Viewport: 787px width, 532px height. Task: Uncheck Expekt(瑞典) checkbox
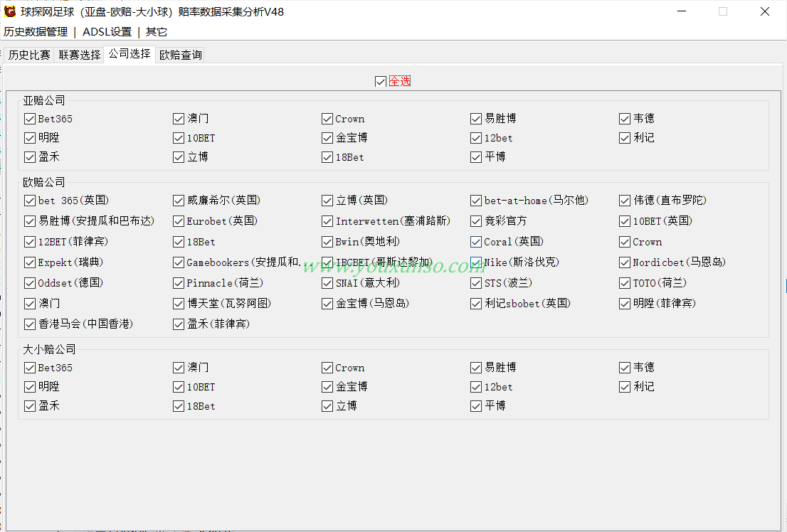point(30,262)
